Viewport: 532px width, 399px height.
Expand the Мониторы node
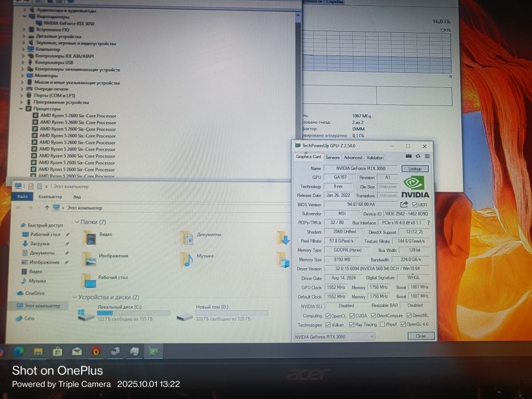tap(22, 76)
